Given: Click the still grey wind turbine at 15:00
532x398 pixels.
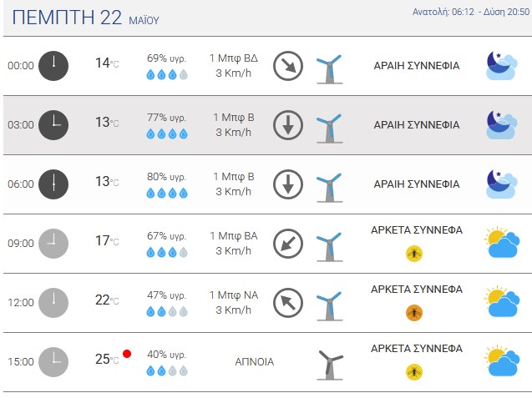Looking at the screenshot, I should click(x=330, y=365).
